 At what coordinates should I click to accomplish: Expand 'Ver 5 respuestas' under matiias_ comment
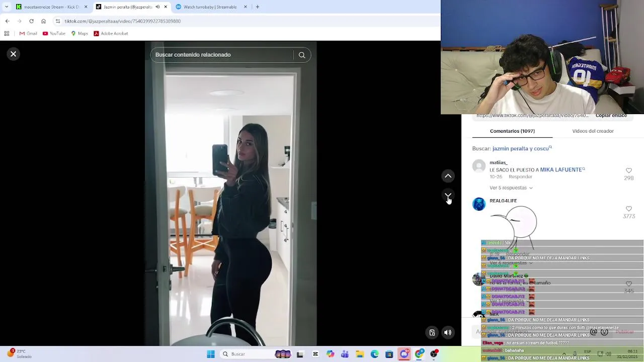pos(511,188)
